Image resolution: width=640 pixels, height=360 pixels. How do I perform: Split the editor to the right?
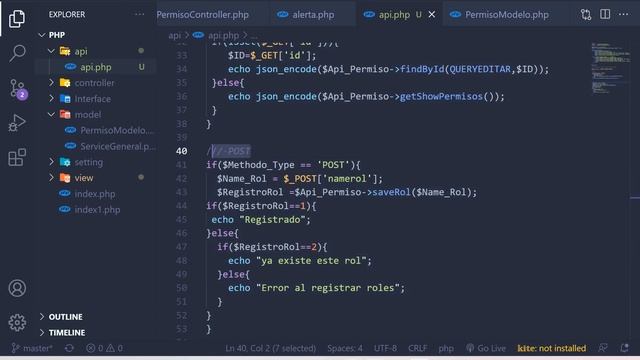point(605,14)
